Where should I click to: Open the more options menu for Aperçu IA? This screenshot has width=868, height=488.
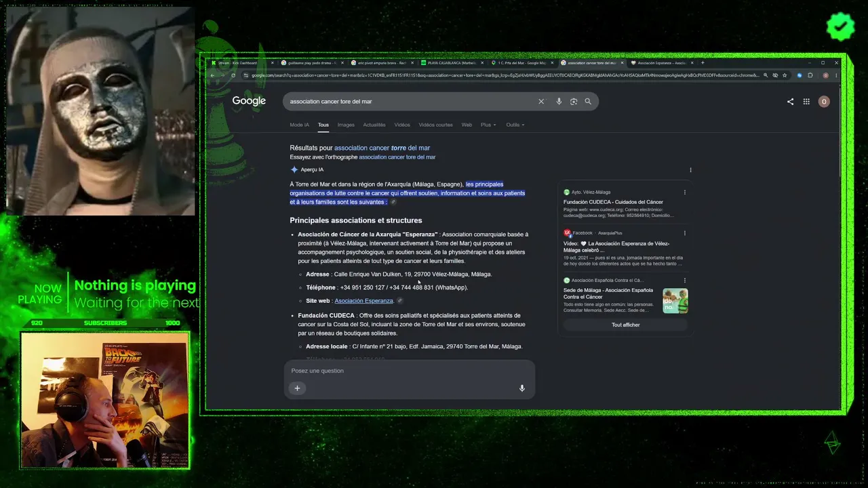(x=690, y=169)
